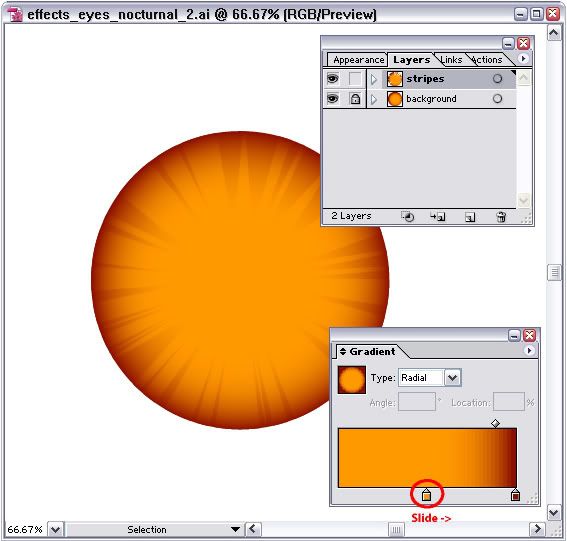567x541 pixels.
Task: Click the horizontal scroll left arrow
Action: [253, 529]
